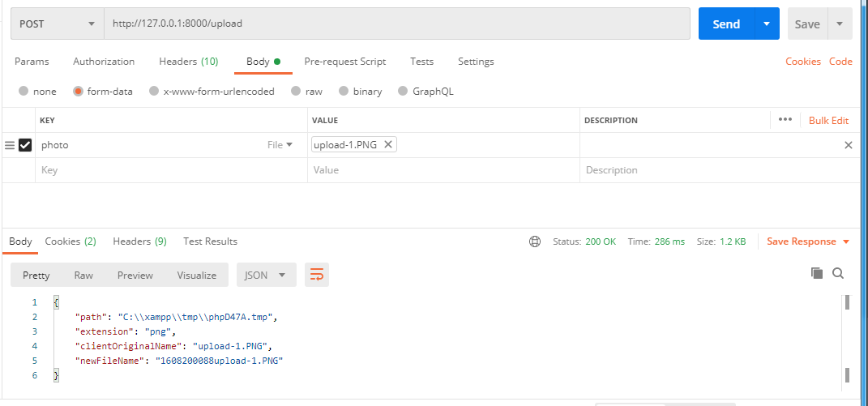Image resolution: width=868 pixels, height=406 pixels.
Task: Open the Pre-request Script tab
Action: click(345, 62)
